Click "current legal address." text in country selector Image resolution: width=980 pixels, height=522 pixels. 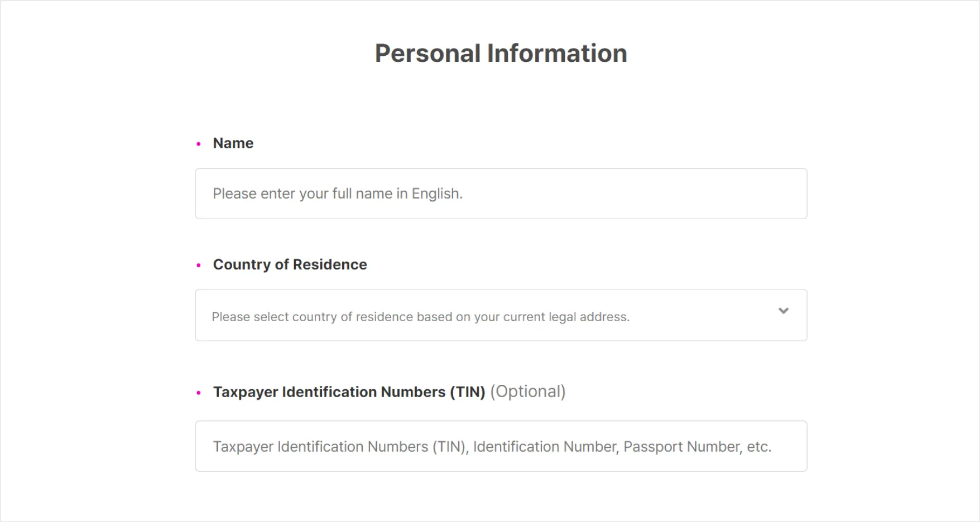click(x=566, y=317)
